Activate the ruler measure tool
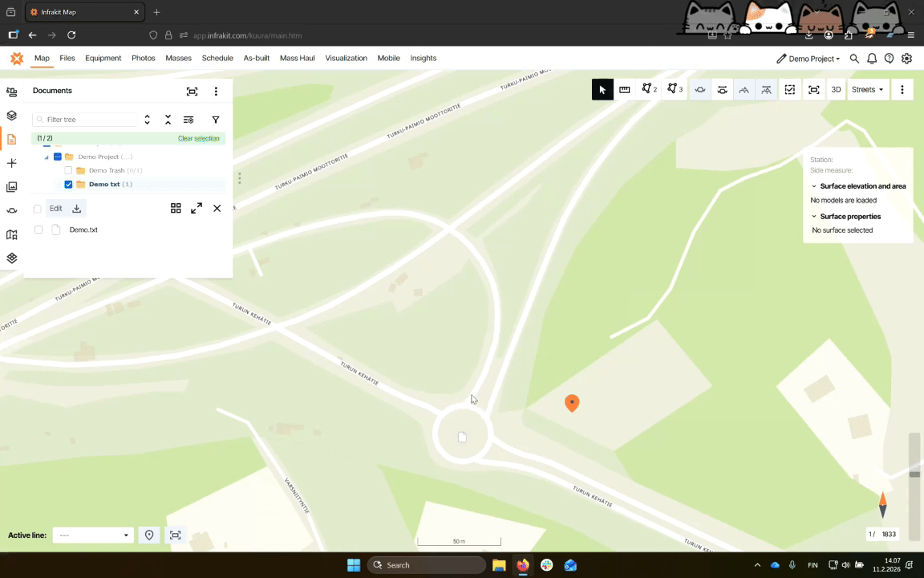Viewport: 924px width, 578px height. (625, 90)
